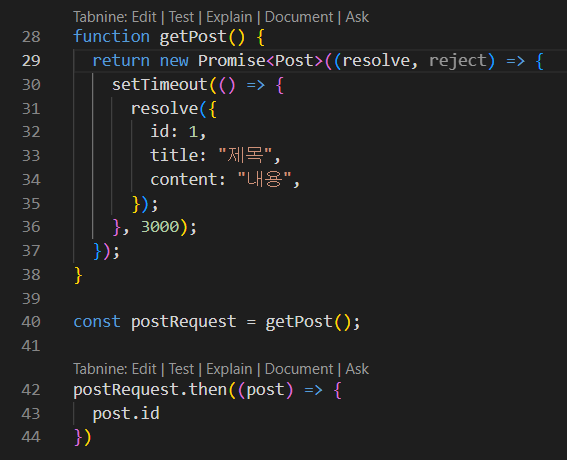Click Tabnine Document link above getPost function
Screen dimensions: 567x460
299,17
